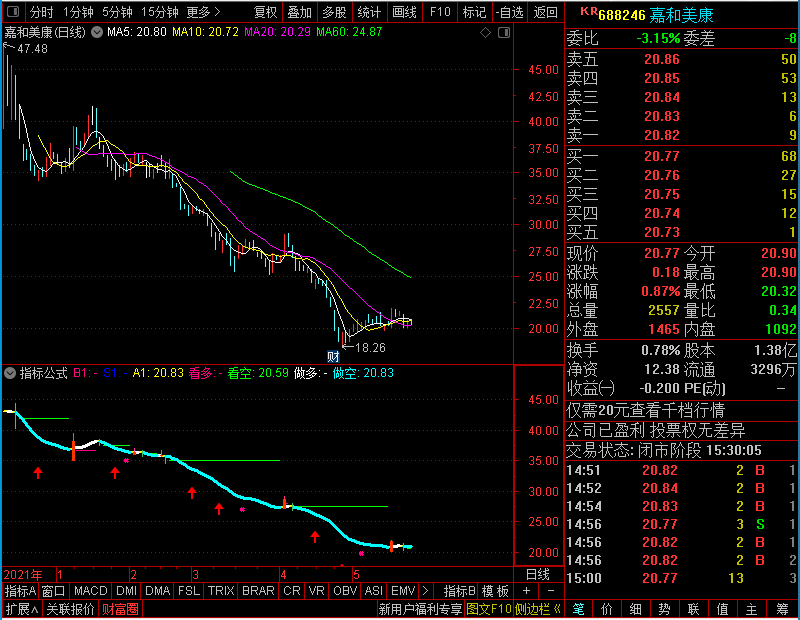800x620 pixels.
Task: Select 5分钟 period
Action: click(117, 12)
